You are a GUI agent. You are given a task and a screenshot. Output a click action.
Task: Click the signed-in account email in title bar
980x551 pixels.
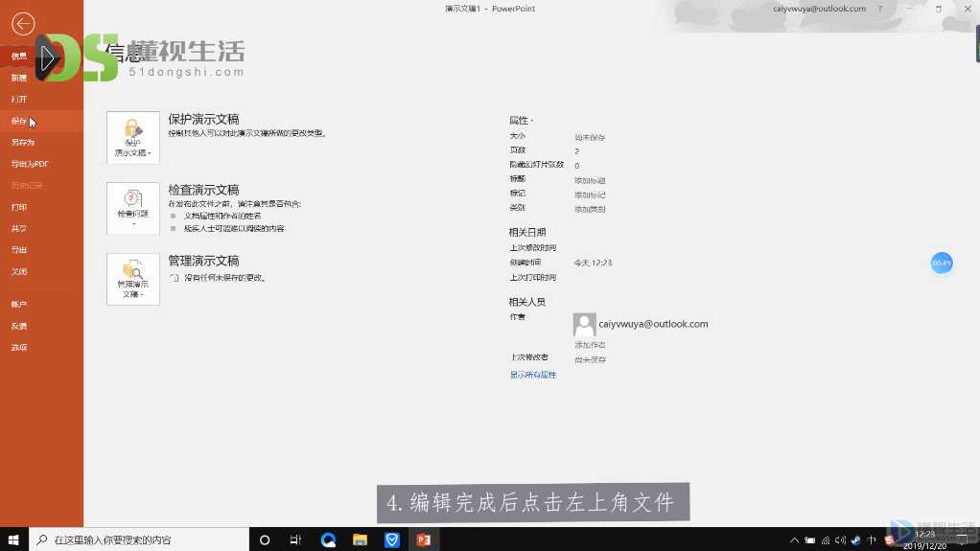(819, 9)
